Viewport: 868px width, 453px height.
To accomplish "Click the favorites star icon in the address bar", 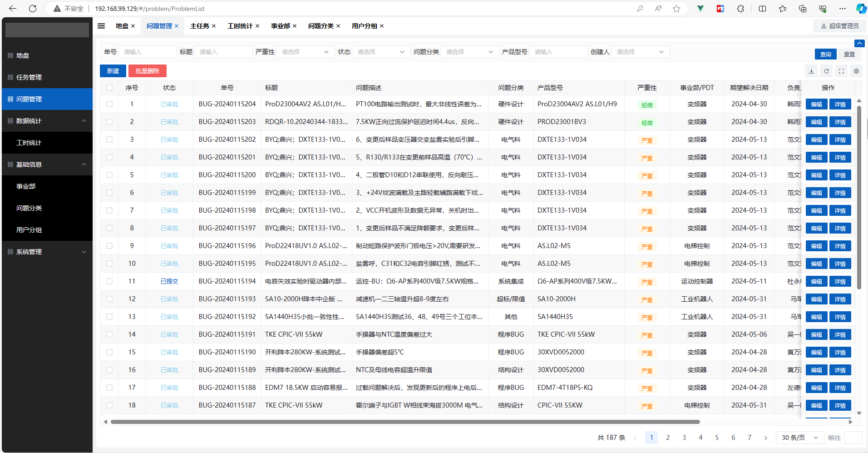I will point(676,9).
